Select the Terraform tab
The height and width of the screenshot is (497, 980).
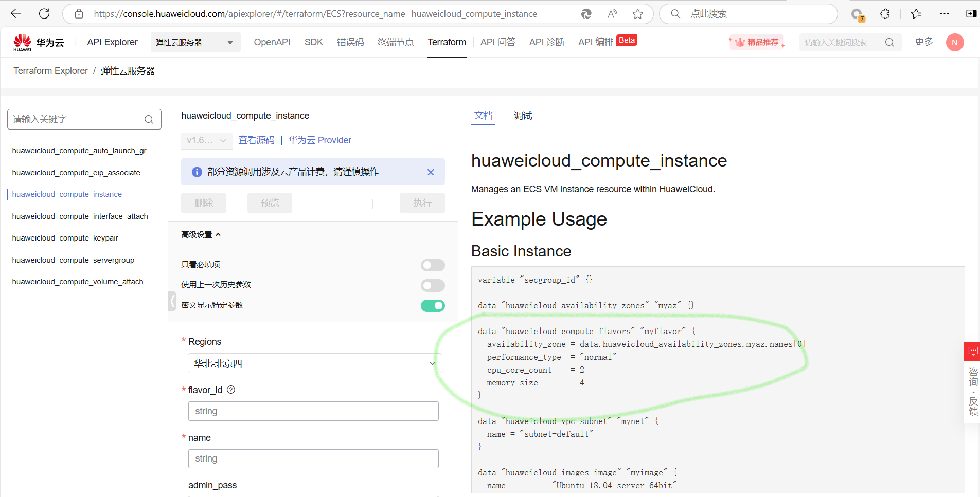tap(447, 42)
